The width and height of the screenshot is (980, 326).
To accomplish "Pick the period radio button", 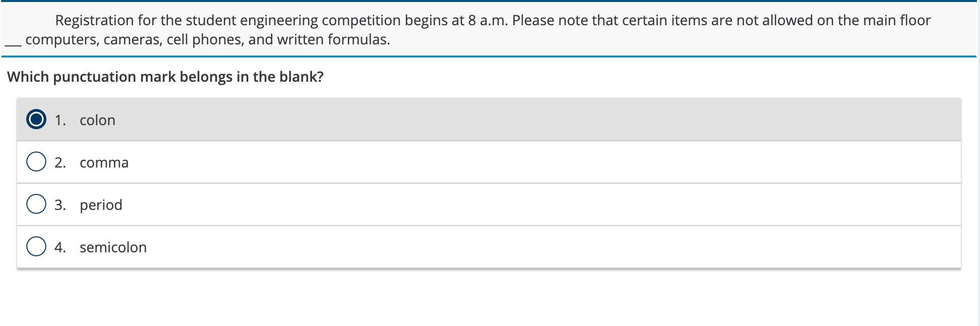I will [36, 204].
